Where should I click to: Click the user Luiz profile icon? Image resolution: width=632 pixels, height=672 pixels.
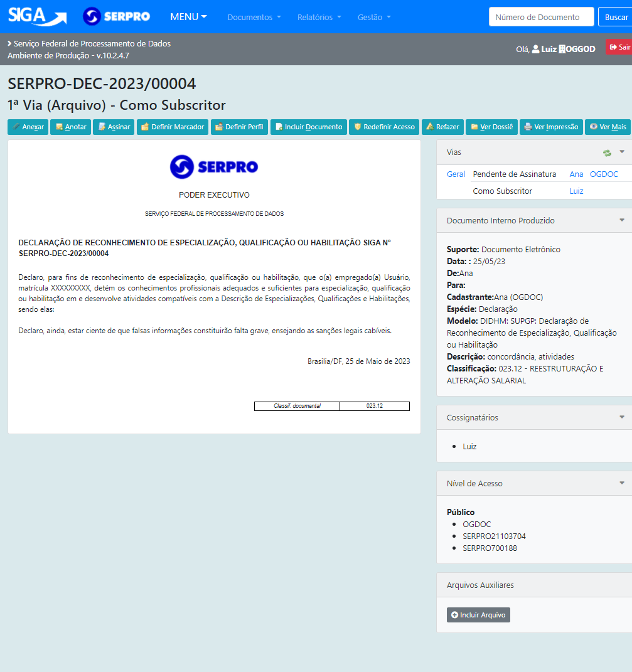point(535,50)
